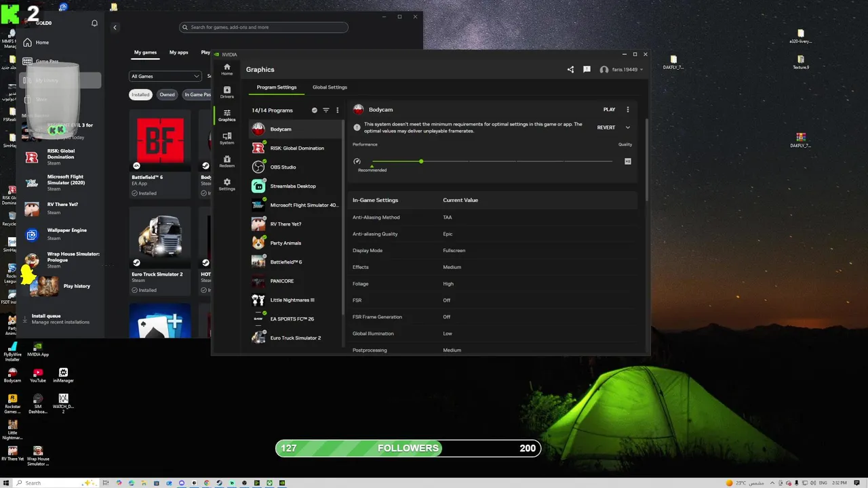This screenshot has width=868, height=488.
Task: Select Bodycam in the programs list
Action: point(296,129)
